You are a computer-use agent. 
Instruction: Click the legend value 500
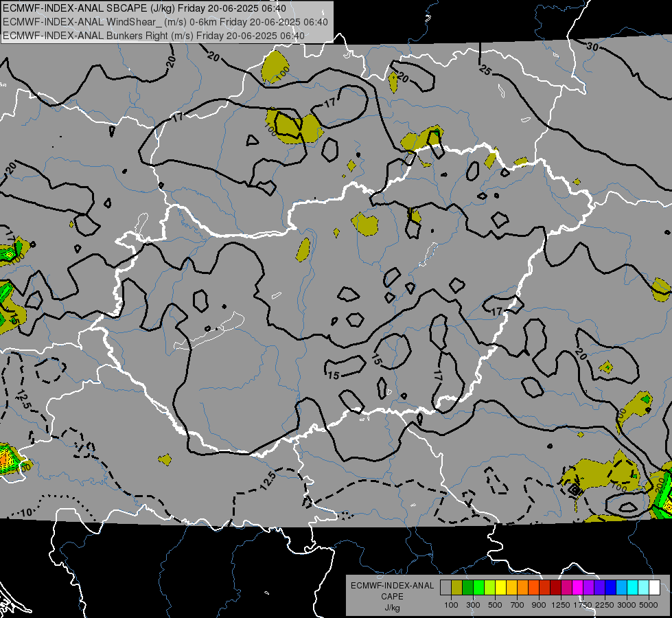[x=495, y=605]
